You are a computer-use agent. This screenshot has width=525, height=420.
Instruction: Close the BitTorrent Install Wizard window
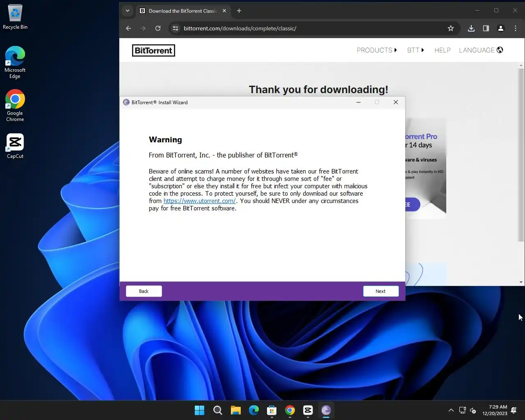click(396, 102)
